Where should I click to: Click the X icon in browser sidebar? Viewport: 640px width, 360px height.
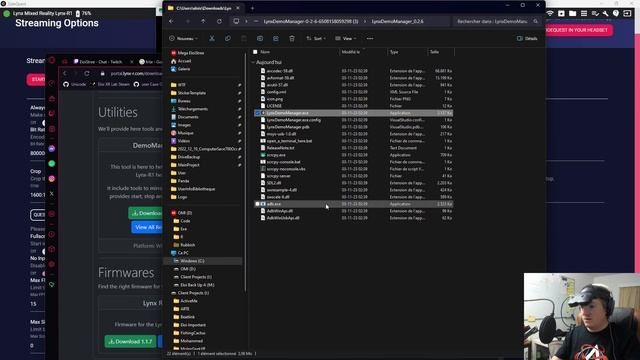point(52,194)
